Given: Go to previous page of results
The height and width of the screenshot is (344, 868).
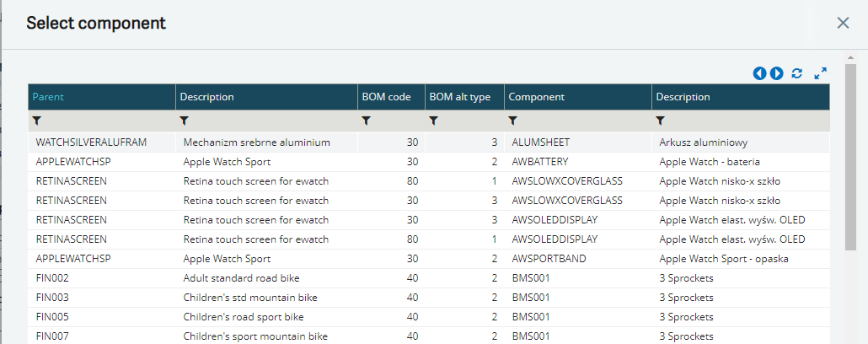Looking at the screenshot, I should pyautogui.click(x=760, y=73).
